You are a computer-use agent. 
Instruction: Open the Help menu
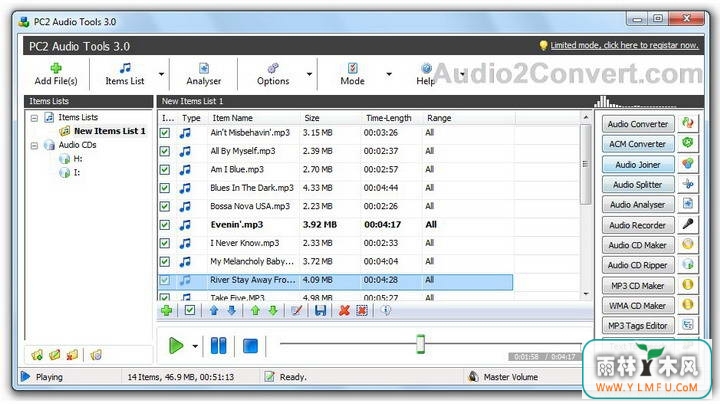426,74
